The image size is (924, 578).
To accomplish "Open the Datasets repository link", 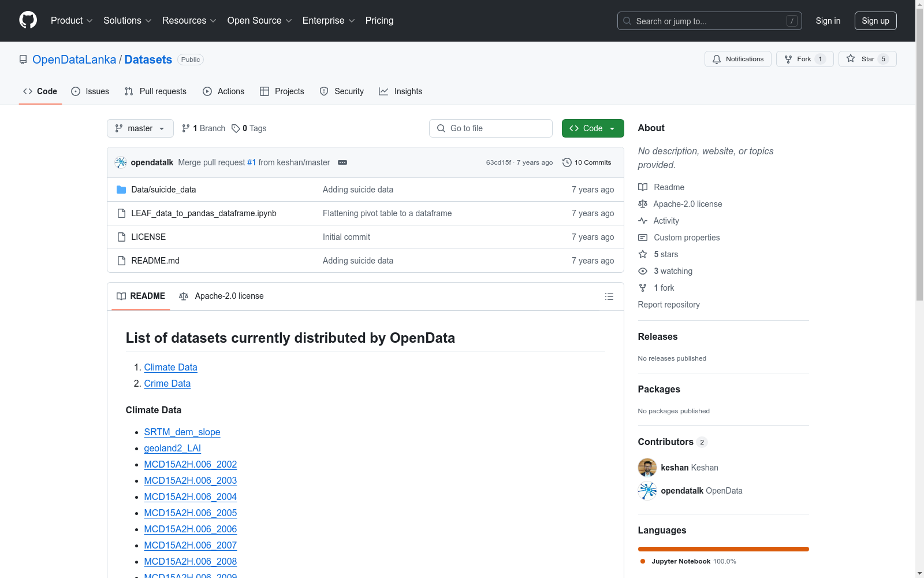I will coord(148,60).
